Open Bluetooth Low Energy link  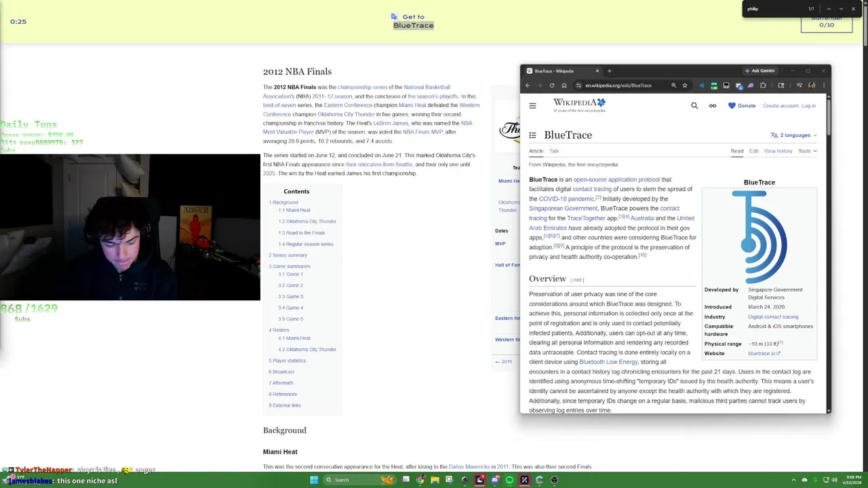pos(608,362)
